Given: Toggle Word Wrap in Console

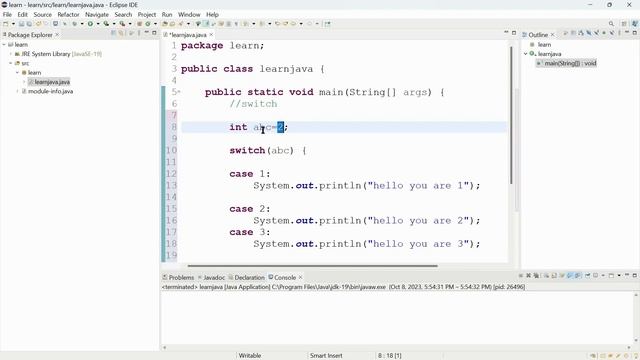Looking at the screenshot, I should tap(562, 276).
